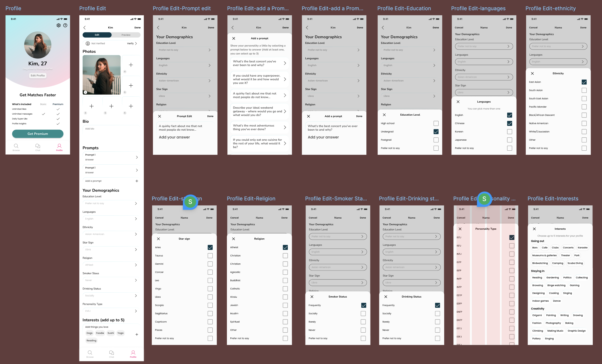Tap the close X on Education Level panel
This screenshot has height=364, width=602.
click(384, 115)
